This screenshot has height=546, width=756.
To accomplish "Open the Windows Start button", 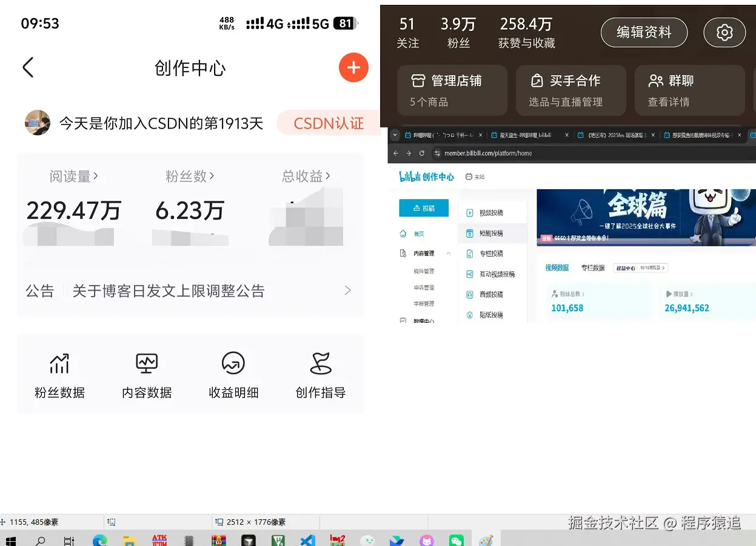I will (10, 541).
